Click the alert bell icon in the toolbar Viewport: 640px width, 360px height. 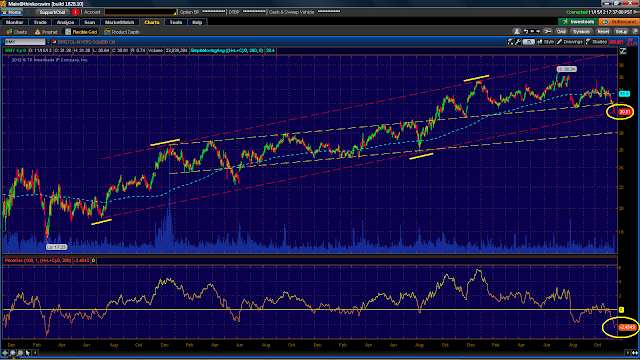[x=517, y=31]
